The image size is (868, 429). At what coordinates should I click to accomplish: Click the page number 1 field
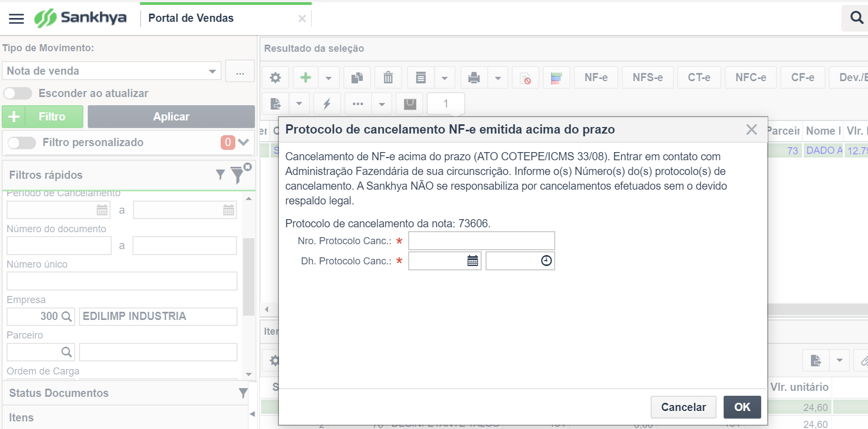point(446,104)
